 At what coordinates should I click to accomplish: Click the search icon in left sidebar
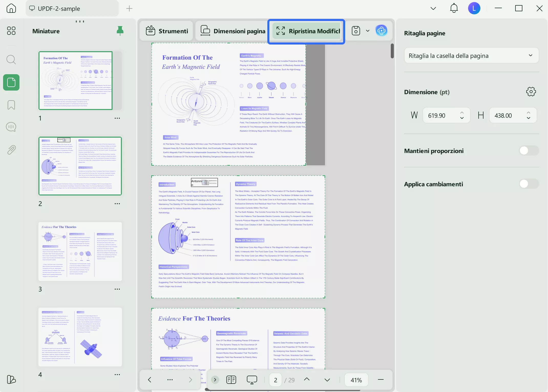(11, 60)
